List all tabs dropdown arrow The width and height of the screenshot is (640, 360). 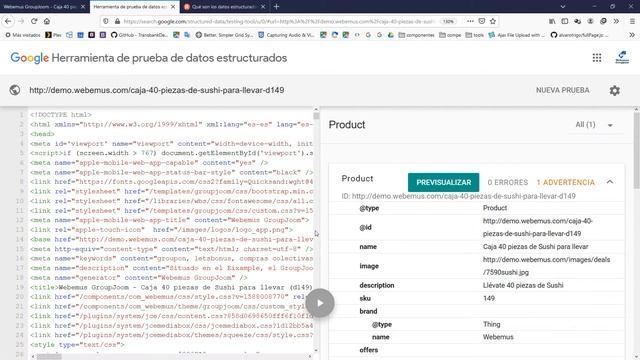tap(562, 7)
